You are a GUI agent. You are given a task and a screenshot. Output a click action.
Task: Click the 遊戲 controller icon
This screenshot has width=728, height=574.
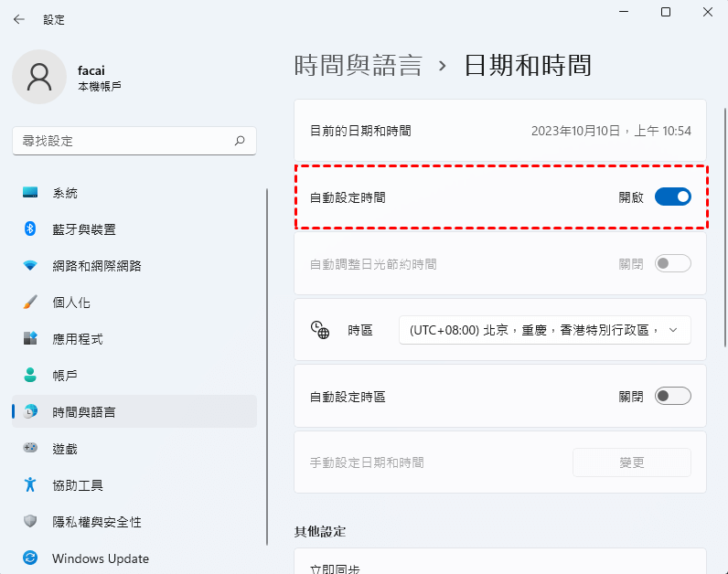30,449
